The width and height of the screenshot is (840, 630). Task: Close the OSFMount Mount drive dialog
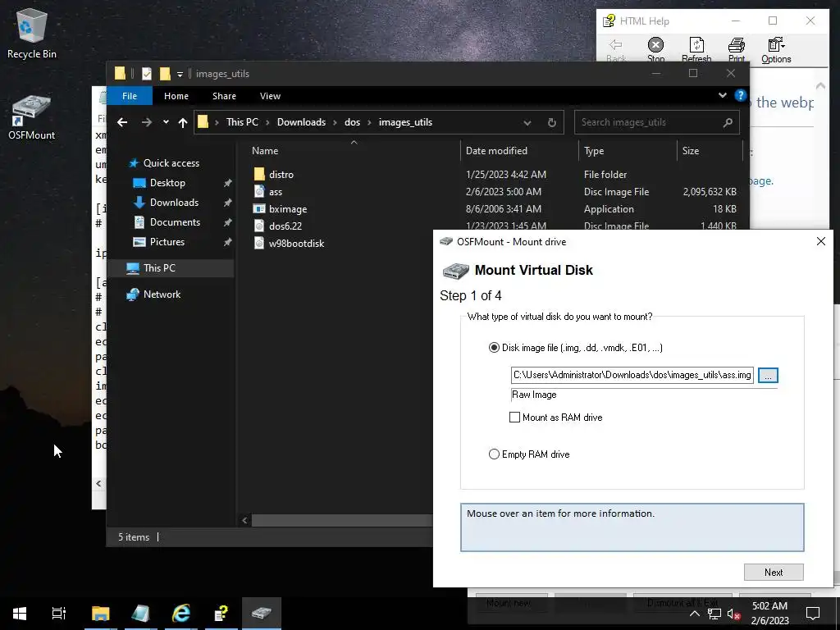(820, 242)
